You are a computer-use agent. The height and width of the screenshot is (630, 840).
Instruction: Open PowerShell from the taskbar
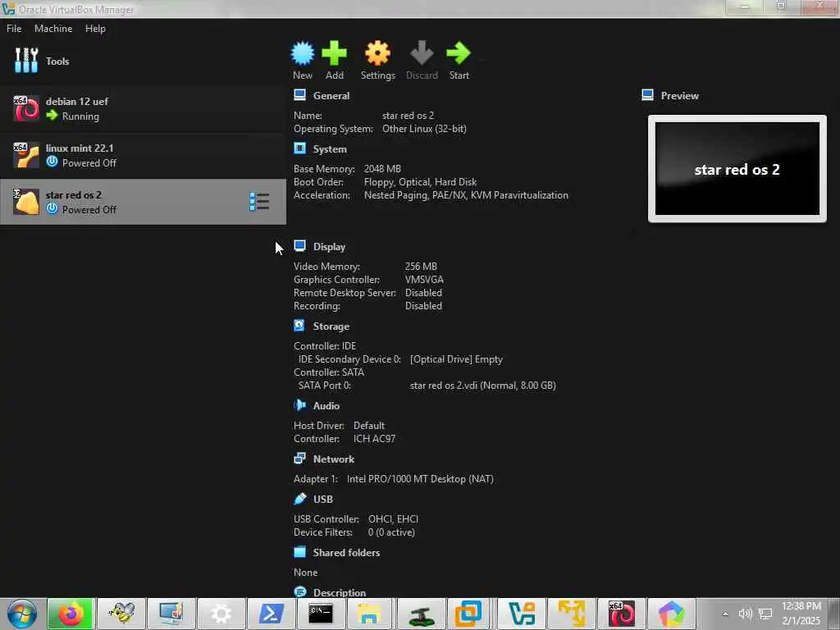271,614
